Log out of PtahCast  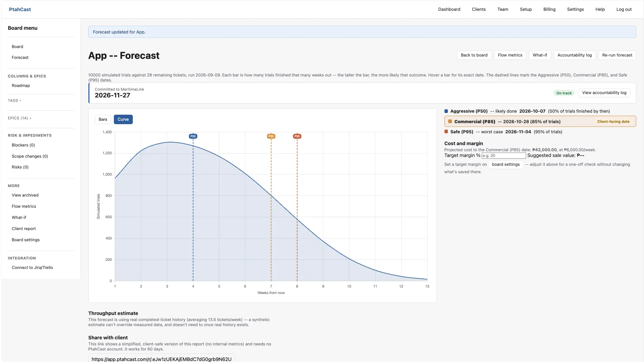pyautogui.click(x=624, y=9)
